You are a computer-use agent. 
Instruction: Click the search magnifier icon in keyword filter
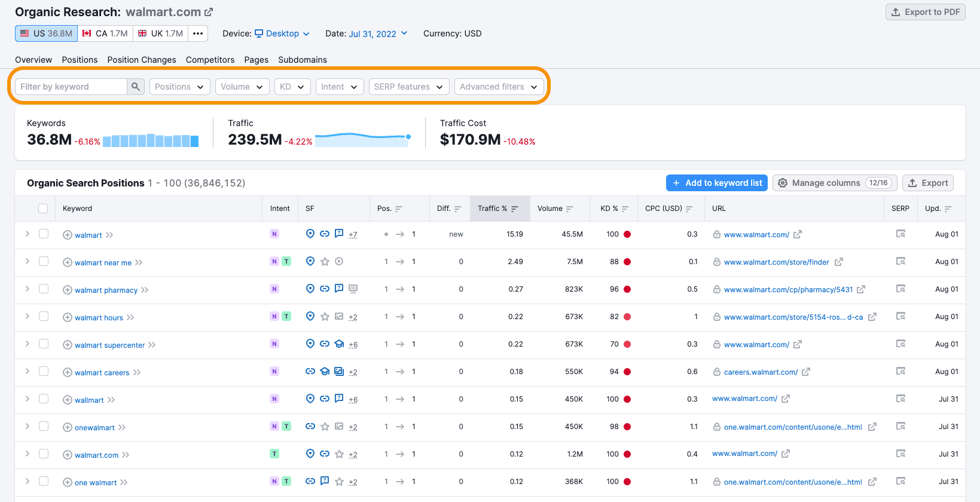pyautogui.click(x=136, y=87)
